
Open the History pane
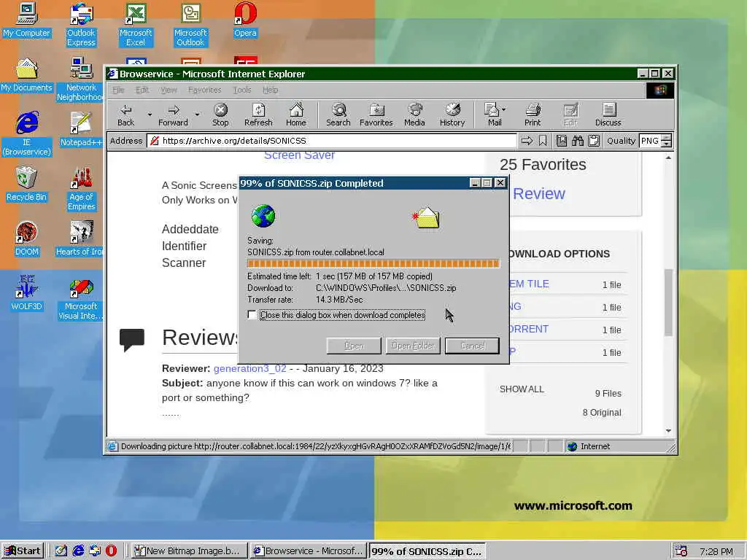point(452,114)
